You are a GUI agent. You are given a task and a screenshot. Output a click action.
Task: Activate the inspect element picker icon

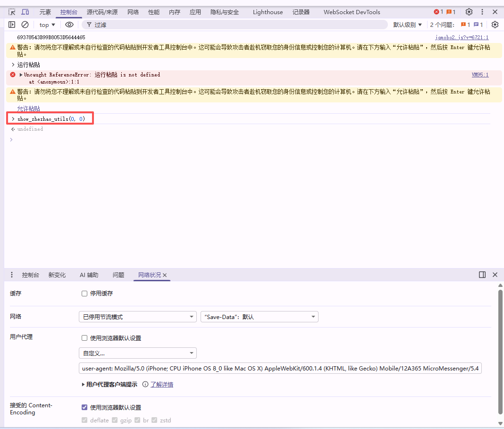pos(12,12)
